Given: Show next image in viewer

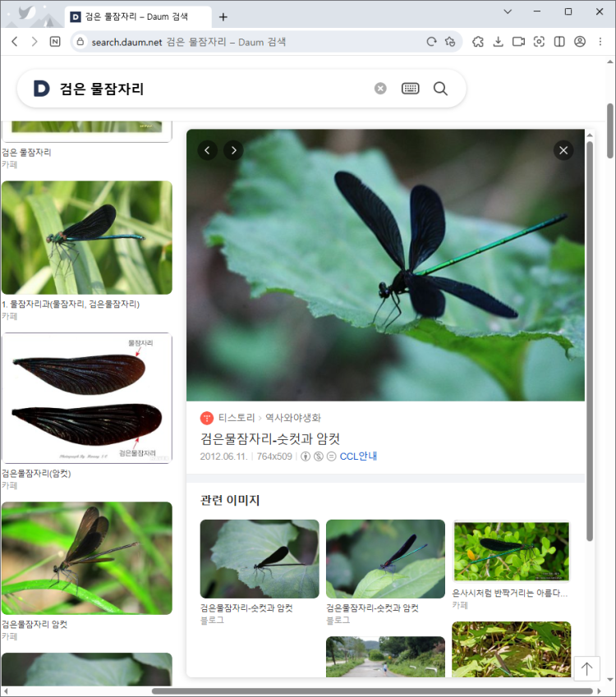Looking at the screenshot, I should [x=233, y=150].
